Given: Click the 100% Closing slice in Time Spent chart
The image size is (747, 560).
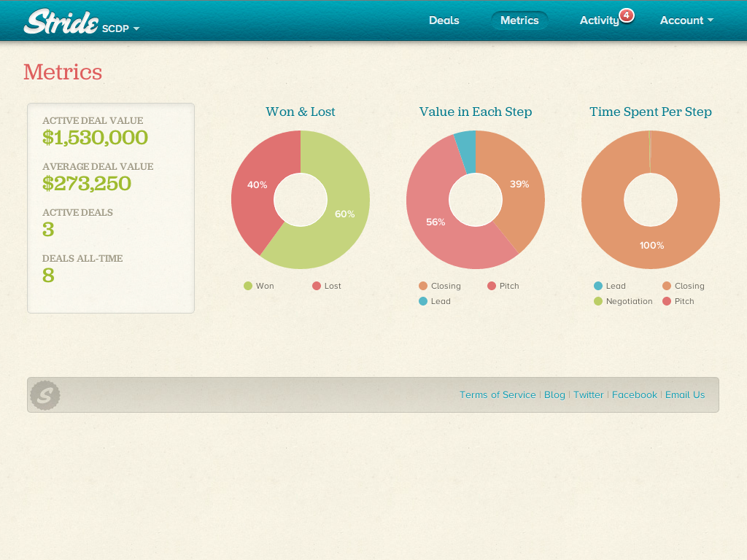Looking at the screenshot, I should click(x=651, y=245).
